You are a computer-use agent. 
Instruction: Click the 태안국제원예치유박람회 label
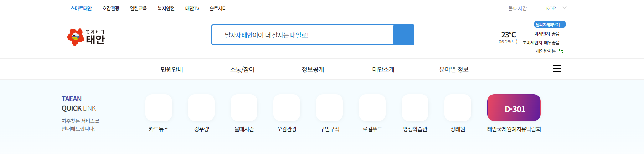point(514,129)
